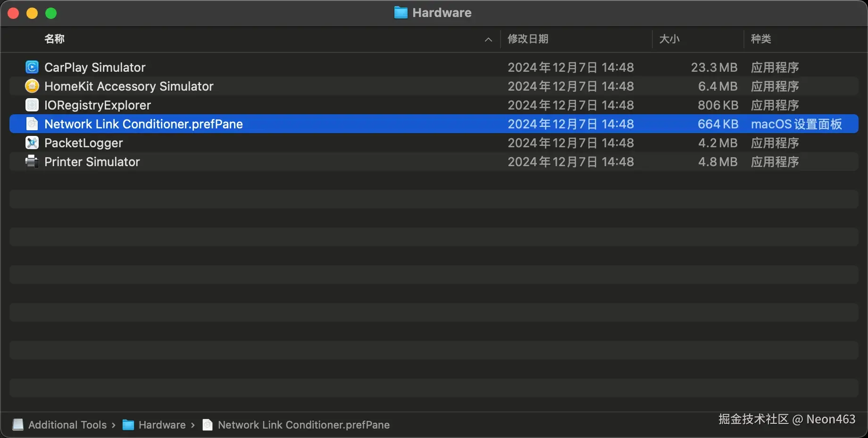This screenshot has width=868, height=438.
Task: Close the Hardware Finder window
Action: coord(13,13)
